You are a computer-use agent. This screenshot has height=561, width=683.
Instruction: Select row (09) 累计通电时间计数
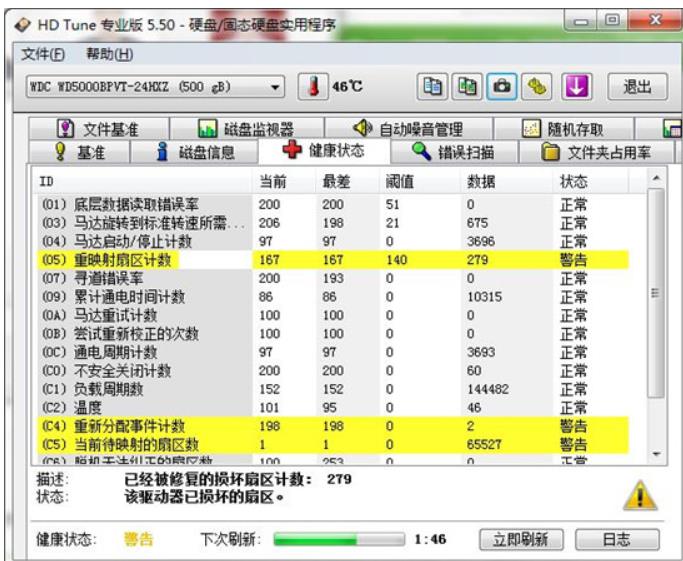pos(333,297)
